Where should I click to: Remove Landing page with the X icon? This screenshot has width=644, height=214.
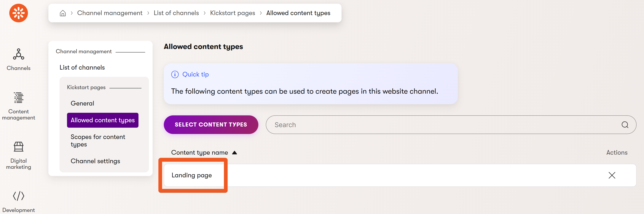tap(612, 175)
